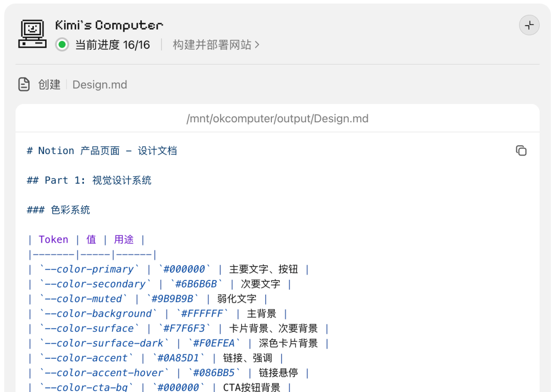Click the Token table header cell
This screenshot has width=553, height=392.
(53, 239)
